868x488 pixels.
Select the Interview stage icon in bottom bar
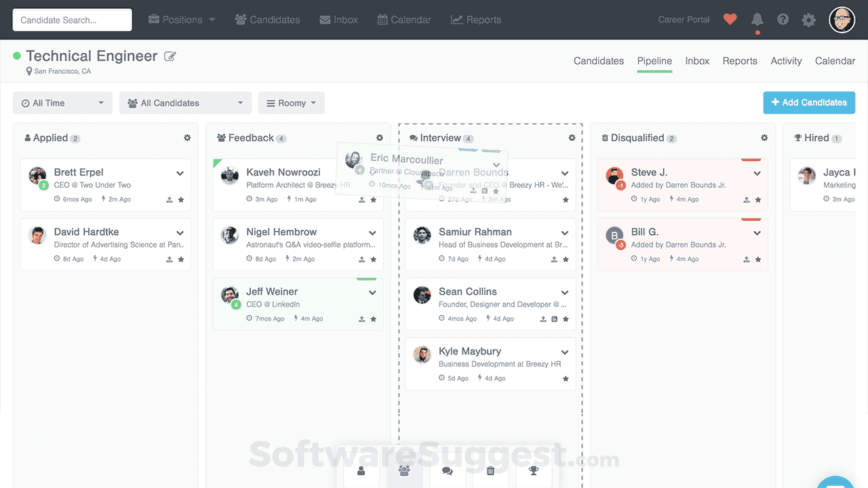point(447,471)
